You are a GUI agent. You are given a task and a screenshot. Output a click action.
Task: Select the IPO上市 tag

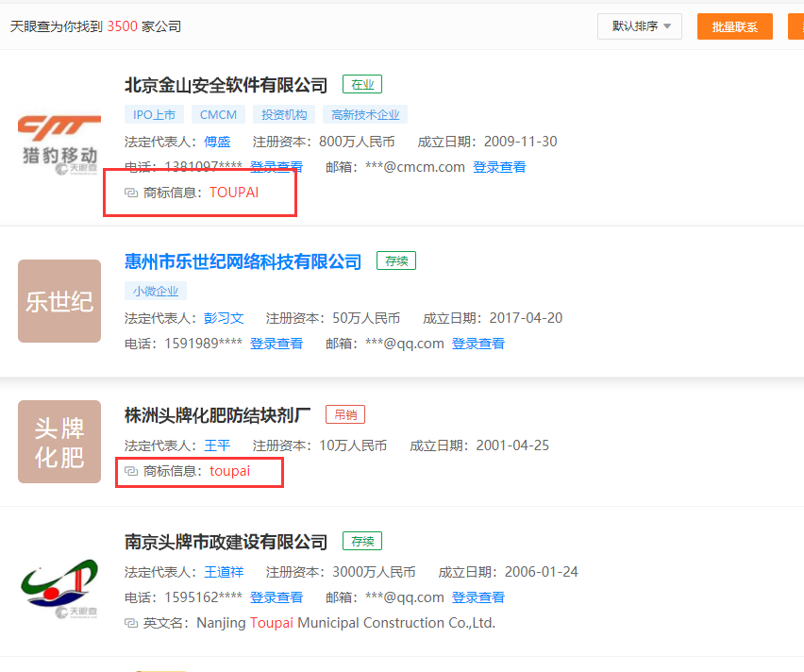point(154,114)
